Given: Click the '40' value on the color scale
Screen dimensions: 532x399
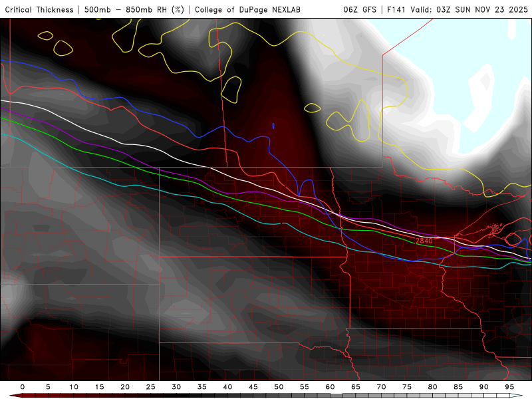Looking at the screenshot, I should (227, 387).
